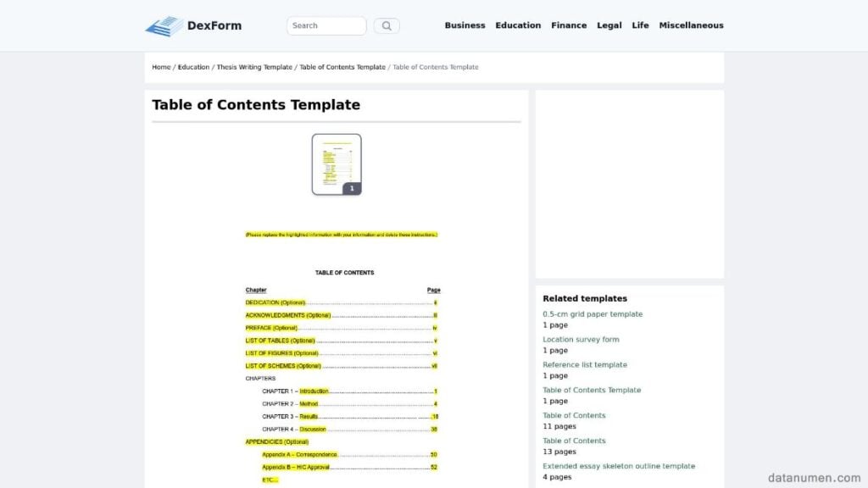Image resolution: width=868 pixels, height=488 pixels.
Task: Open the Thesis Writing Template breadcrumb link
Action: click(253, 67)
